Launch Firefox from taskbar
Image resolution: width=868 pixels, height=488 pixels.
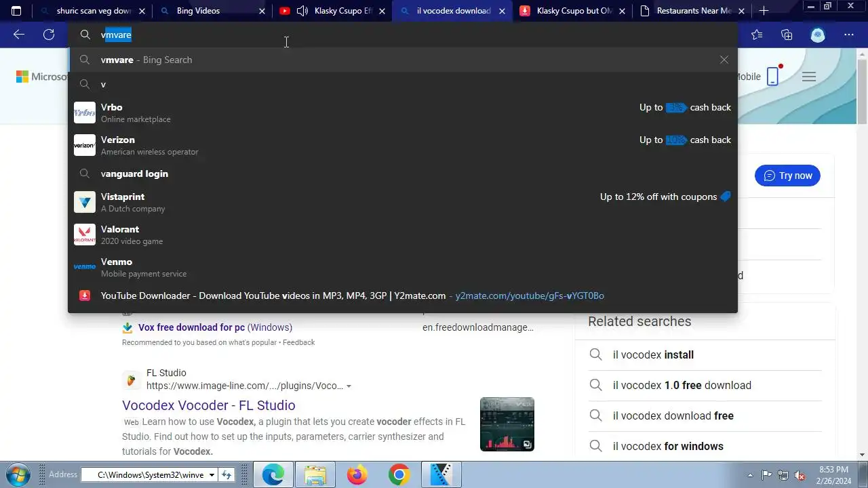tap(357, 475)
